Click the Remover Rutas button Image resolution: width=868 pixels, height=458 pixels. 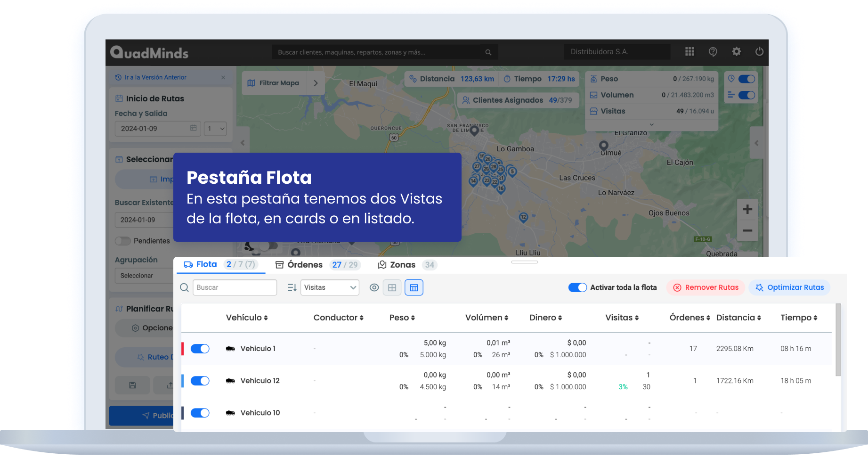tap(705, 287)
